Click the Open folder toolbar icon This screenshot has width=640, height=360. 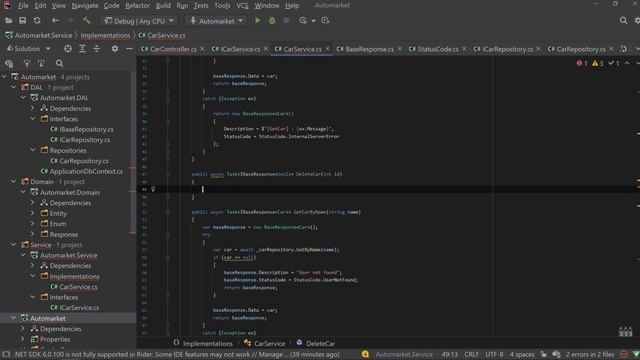pos(9,20)
